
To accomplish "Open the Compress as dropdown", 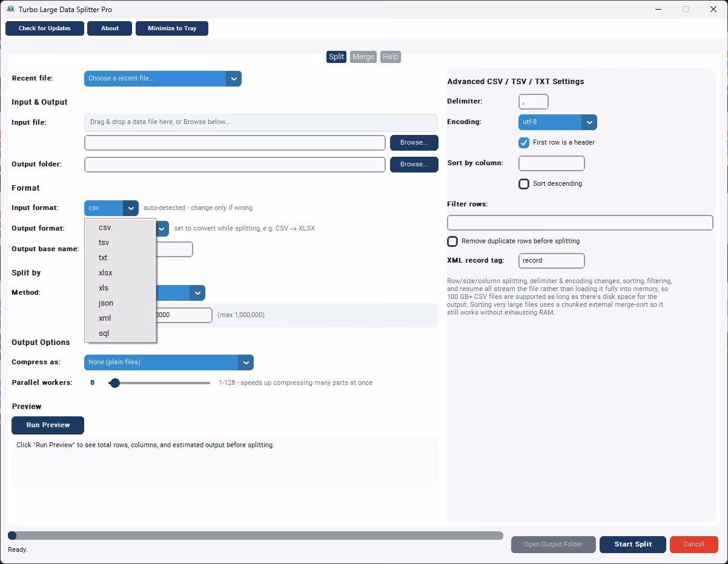I will click(169, 362).
